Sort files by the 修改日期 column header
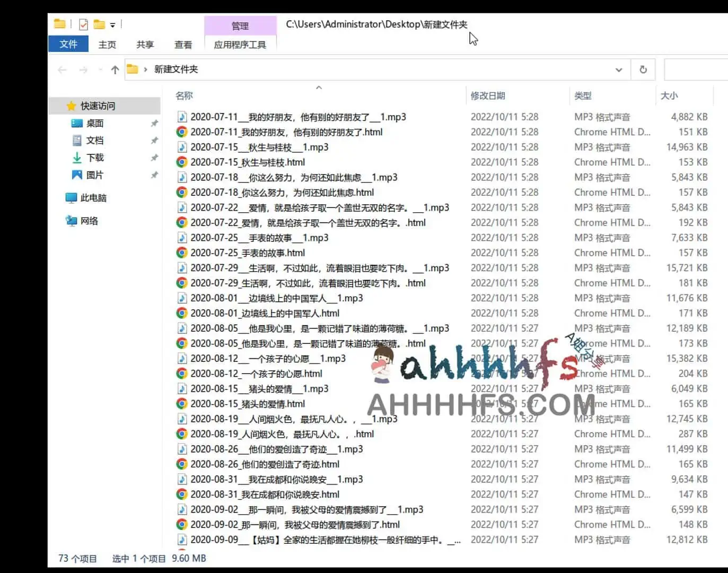This screenshot has height=573, width=728. [489, 96]
